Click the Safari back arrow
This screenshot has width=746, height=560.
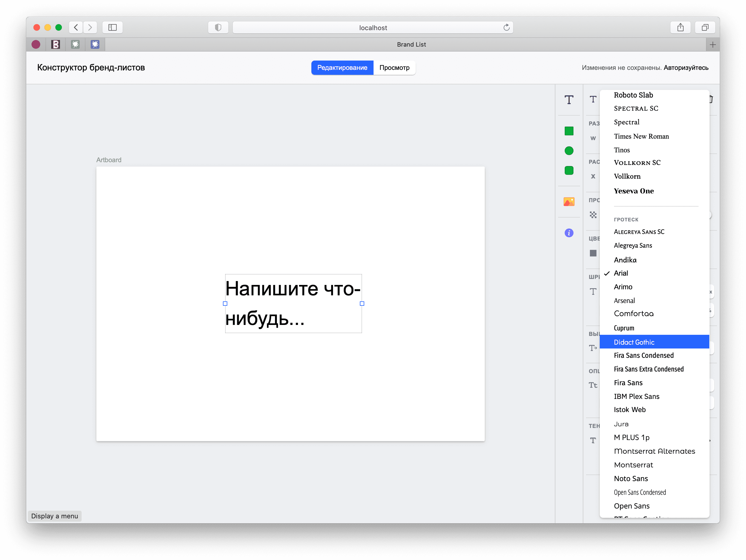pyautogui.click(x=76, y=27)
